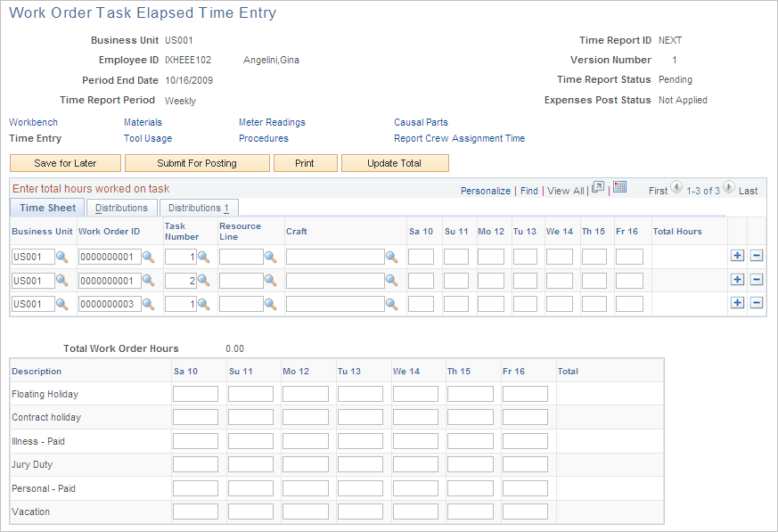The height and width of the screenshot is (532, 778).
Task: Click the Vacation hours field for Sa 10
Action: tap(195, 511)
